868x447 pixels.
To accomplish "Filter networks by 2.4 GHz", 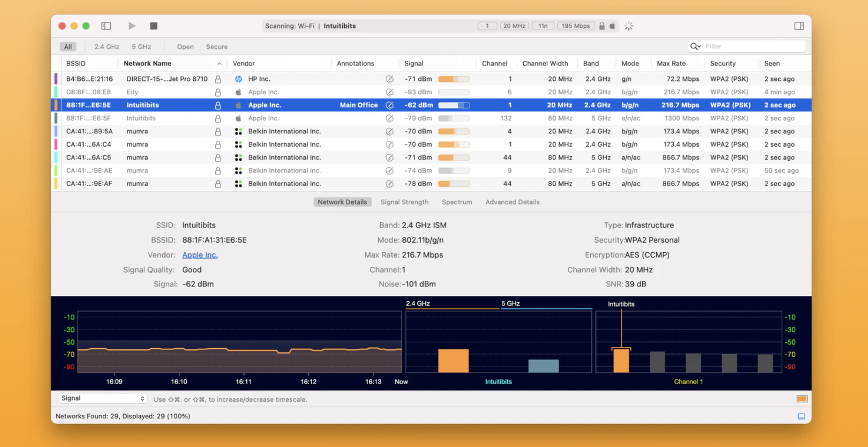I will 106,46.
